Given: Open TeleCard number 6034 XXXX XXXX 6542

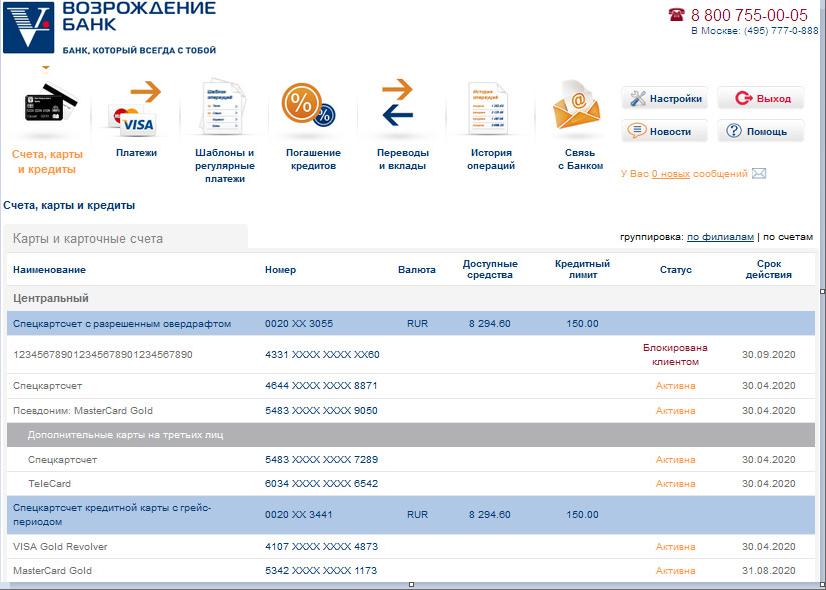Looking at the screenshot, I should pyautogui.click(x=321, y=484).
